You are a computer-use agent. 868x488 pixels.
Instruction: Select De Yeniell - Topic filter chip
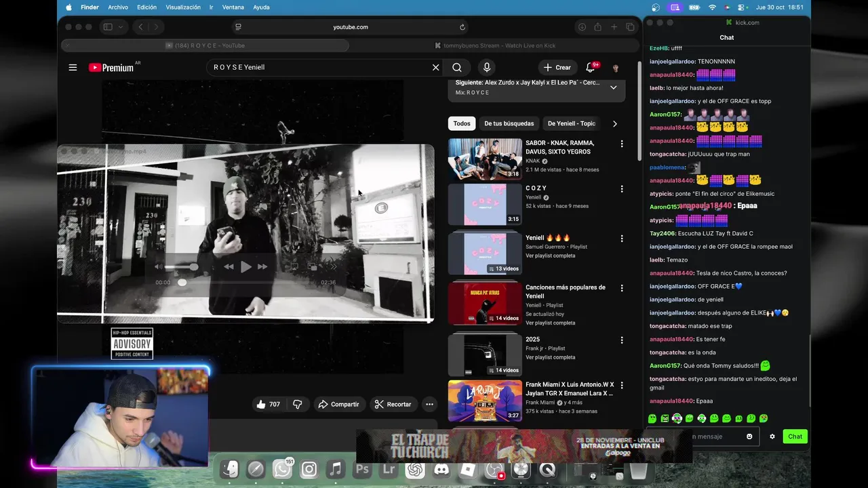tap(572, 123)
